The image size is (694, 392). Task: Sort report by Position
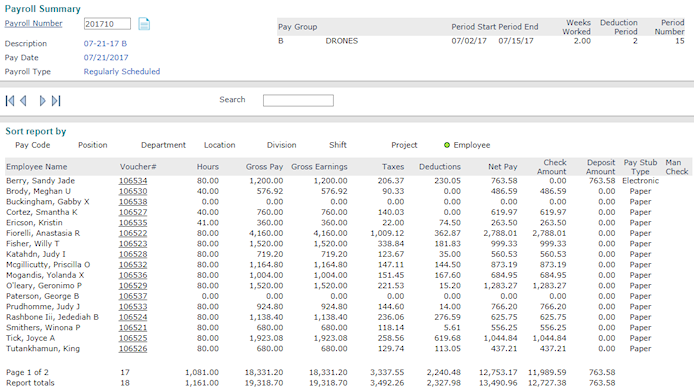(93, 145)
